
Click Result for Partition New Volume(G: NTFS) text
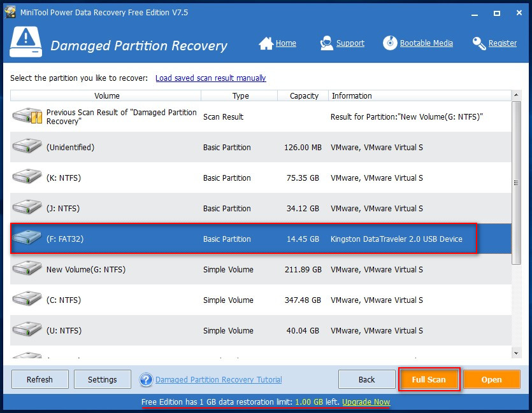tap(406, 117)
